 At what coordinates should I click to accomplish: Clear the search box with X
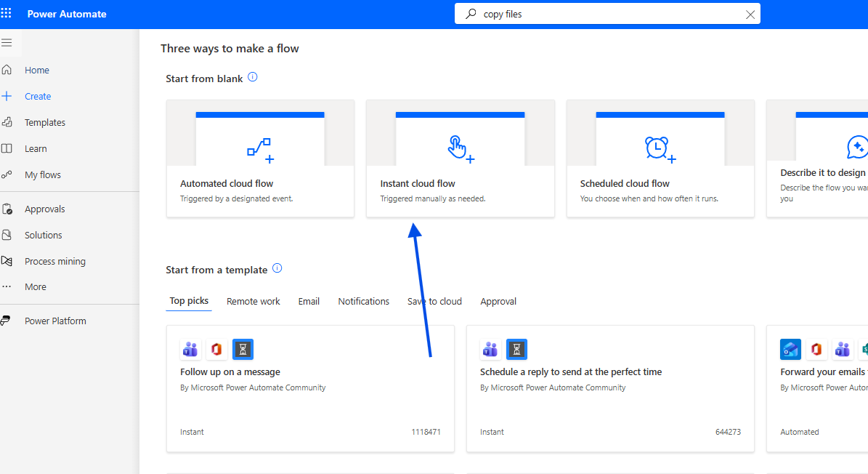[750, 15]
